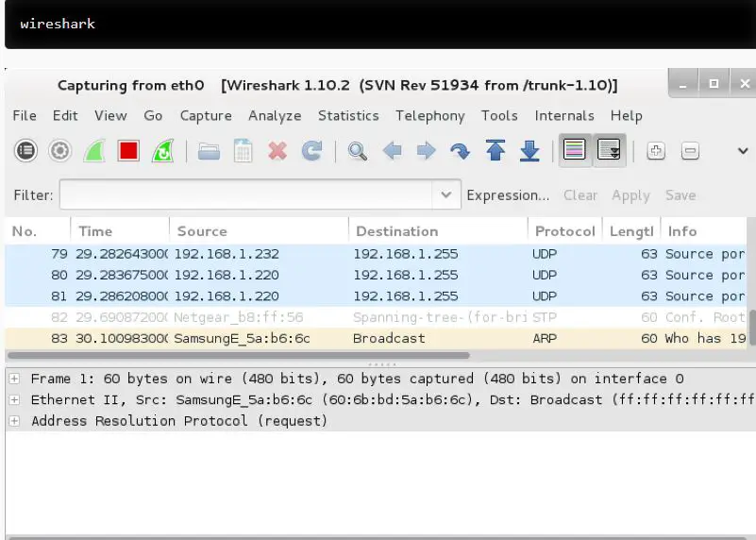Stop the running capture with red square
The height and width of the screenshot is (540, 756).
(x=128, y=150)
